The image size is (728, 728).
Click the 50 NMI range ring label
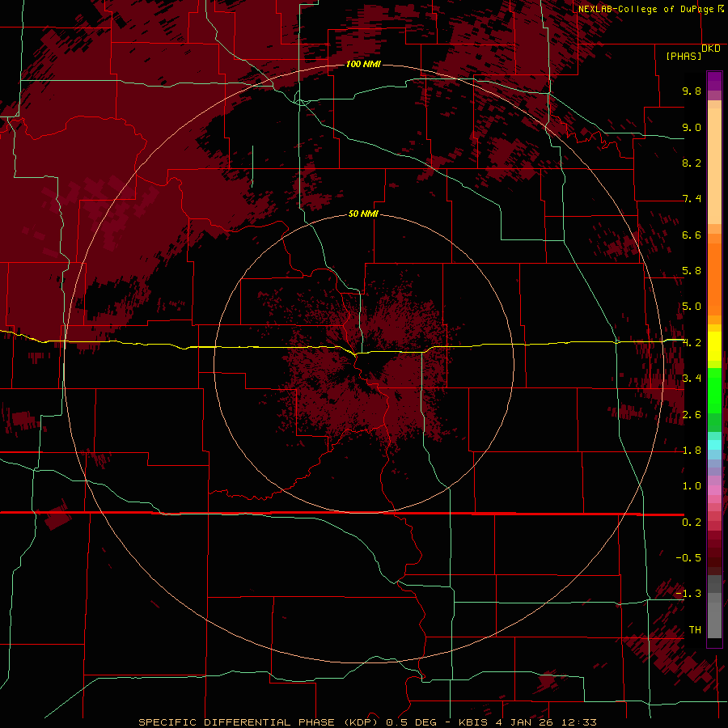click(363, 214)
